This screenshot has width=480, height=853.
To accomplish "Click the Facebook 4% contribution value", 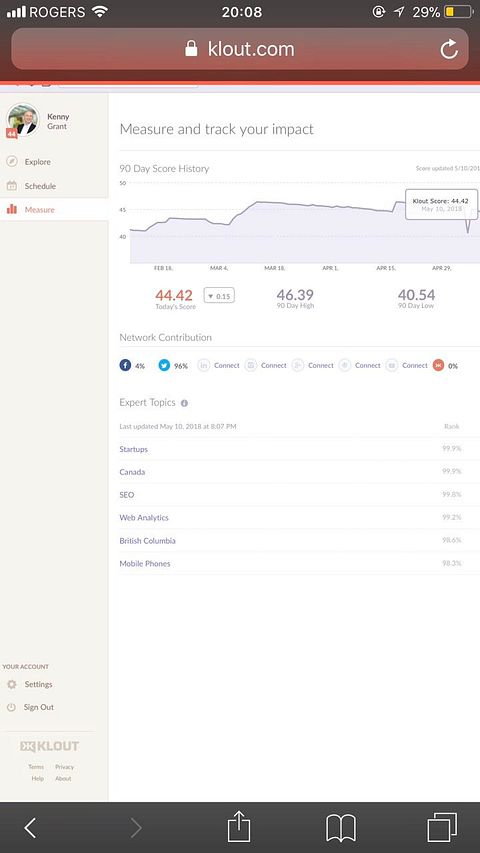I will pos(140,366).
